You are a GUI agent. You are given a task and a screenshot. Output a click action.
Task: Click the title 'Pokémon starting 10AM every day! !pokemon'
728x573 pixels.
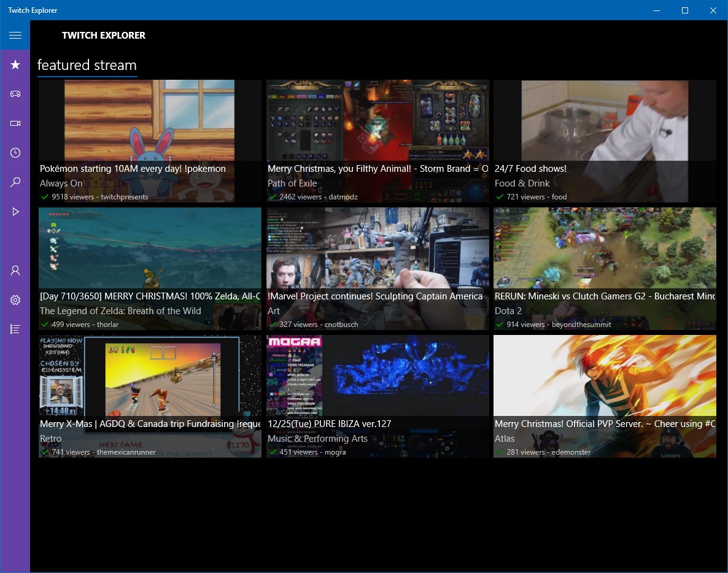point(133,169)
